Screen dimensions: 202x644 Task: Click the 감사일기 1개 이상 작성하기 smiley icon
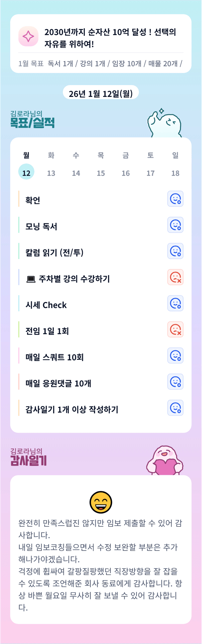pyautogui.click(x=175, y=408)
